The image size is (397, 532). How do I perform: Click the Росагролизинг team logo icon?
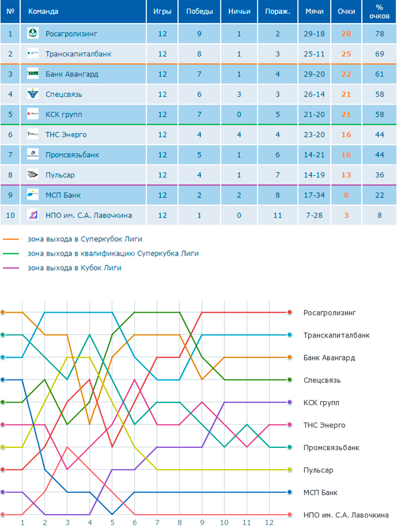33,33
